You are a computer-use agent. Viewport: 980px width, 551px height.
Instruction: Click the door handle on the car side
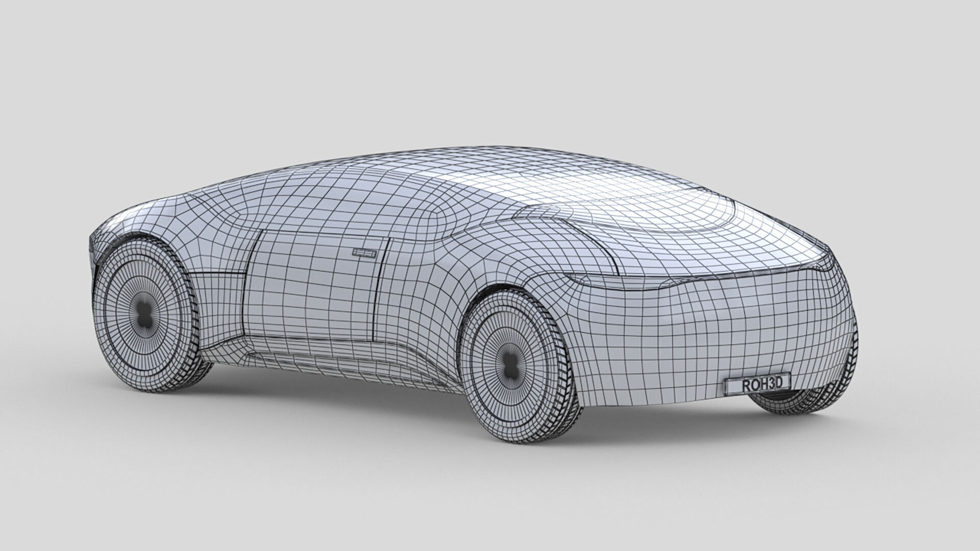coord(365,253)
